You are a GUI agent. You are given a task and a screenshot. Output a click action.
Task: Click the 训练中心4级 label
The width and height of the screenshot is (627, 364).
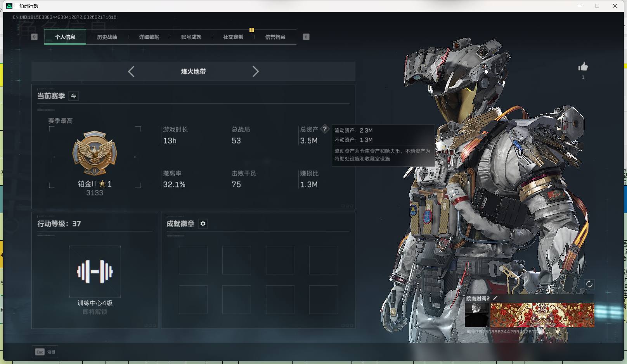point(95,303)
